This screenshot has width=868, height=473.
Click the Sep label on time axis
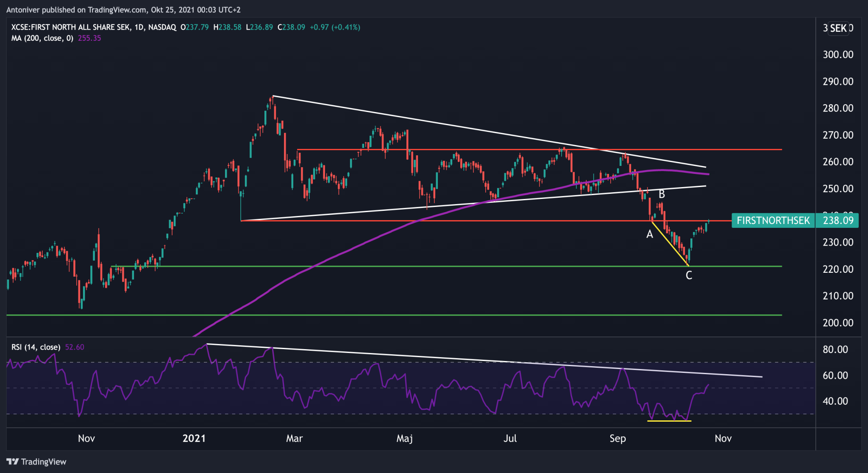click(618, 438)
